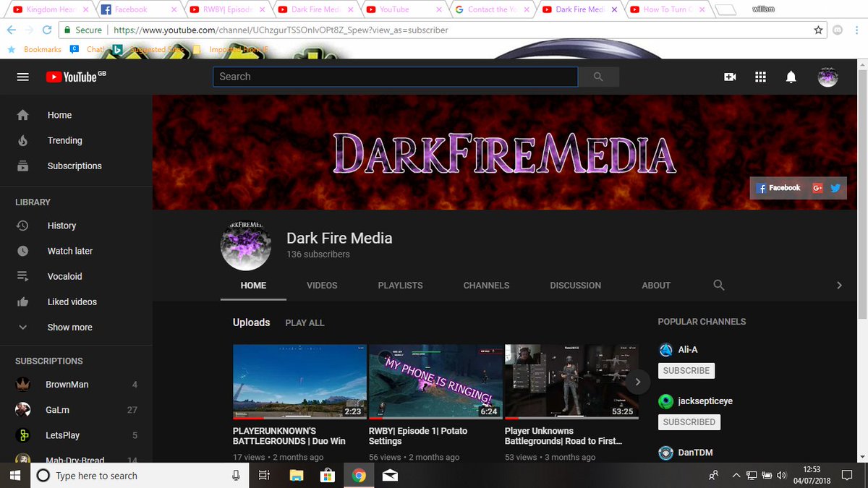This screenshot has height=488, width=868.
Task: Click Subscribed button under jacksepticeye
Action: (x=689, y=421)
